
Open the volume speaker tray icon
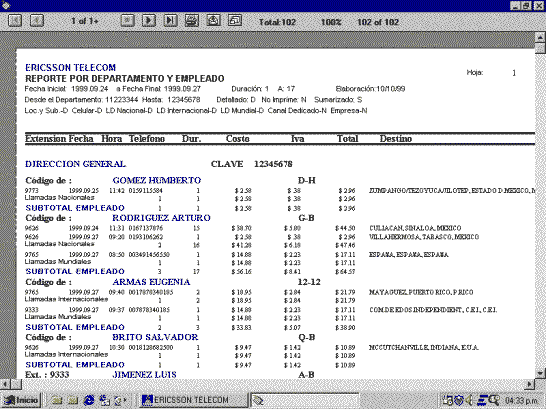tap(469, 401)
